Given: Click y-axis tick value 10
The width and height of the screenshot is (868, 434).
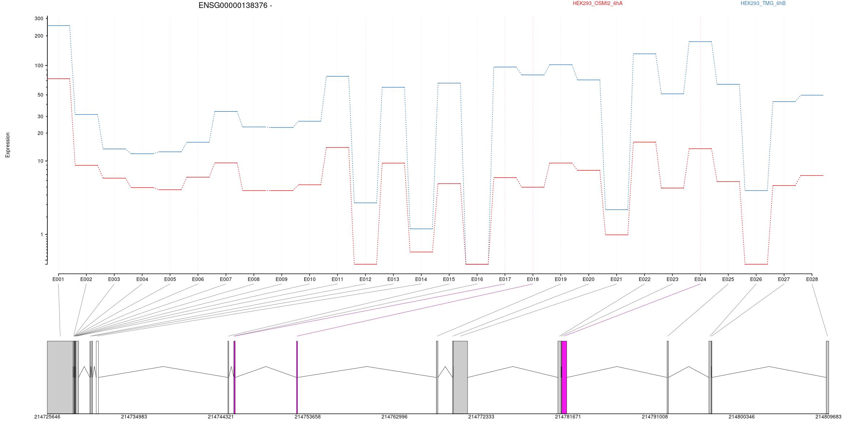Looking at the screenshot, I should [40, 161].
